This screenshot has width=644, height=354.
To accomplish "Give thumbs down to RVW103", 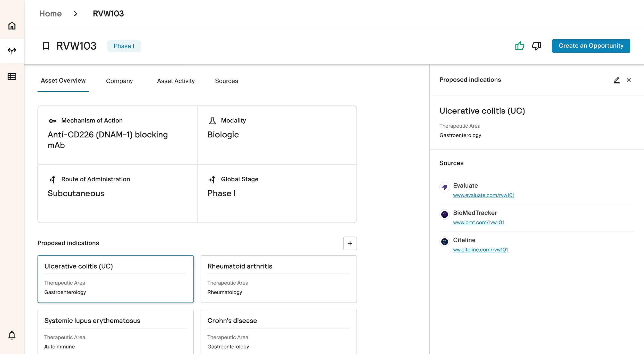I will pos(536,46).
